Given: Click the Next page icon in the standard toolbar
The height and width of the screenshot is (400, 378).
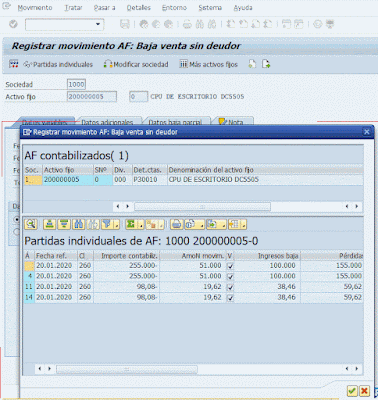Looking at the screenshot, I should pos(255,24).
